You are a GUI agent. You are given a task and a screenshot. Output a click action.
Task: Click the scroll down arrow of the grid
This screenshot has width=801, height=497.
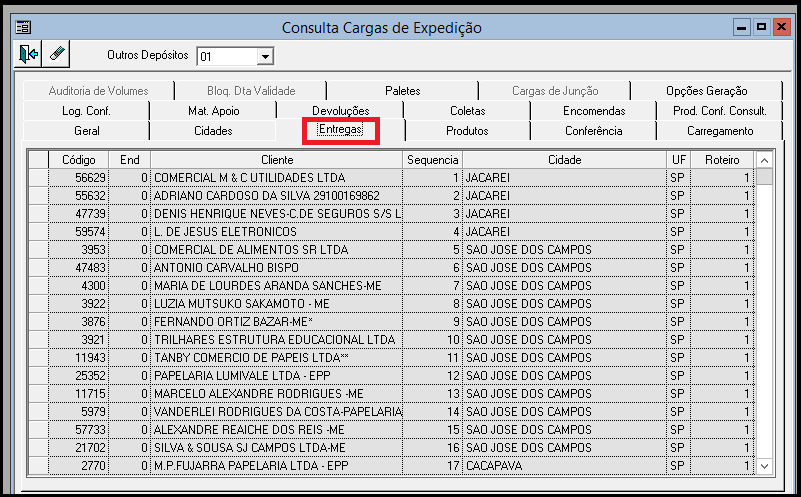pos(764,466)
